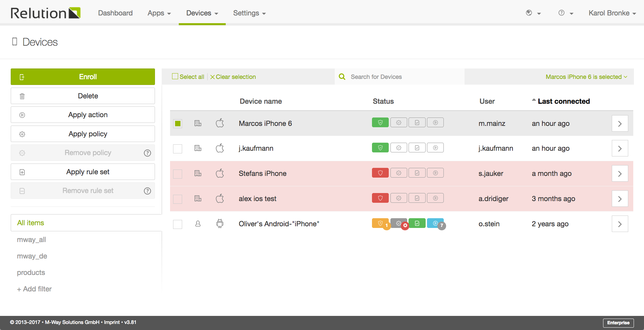Click the search magnifier icon above the device list
Viewport: 644px width, 330px height.
point(342,77)
